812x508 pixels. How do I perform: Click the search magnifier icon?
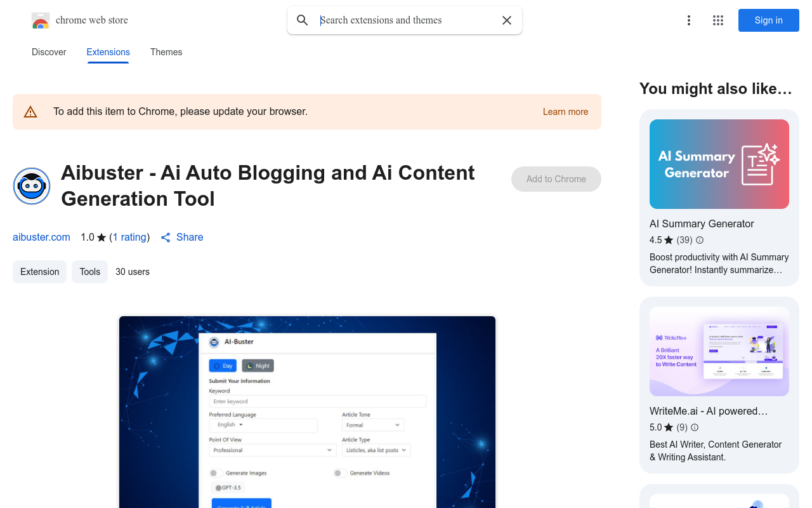303,20
